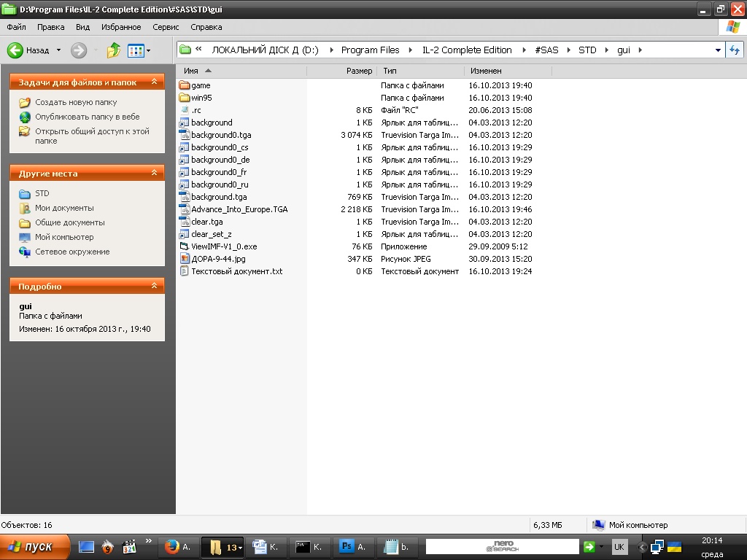Screen dimensions: 747x560
Task: Open the Правка menu
Action: [50, 27]
